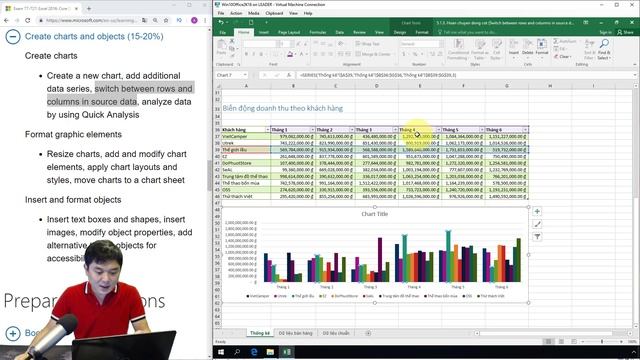Click Create charts and objects heading link

tap(94, 36)
